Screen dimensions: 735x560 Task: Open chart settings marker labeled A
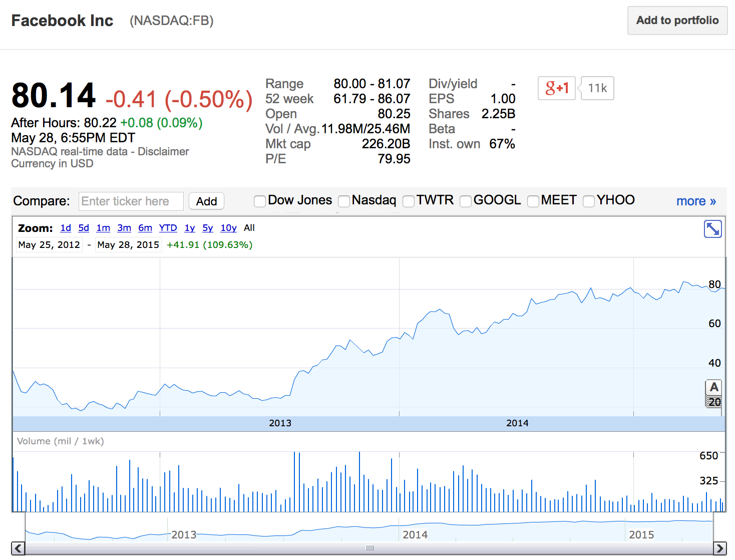tap(714, 387)
